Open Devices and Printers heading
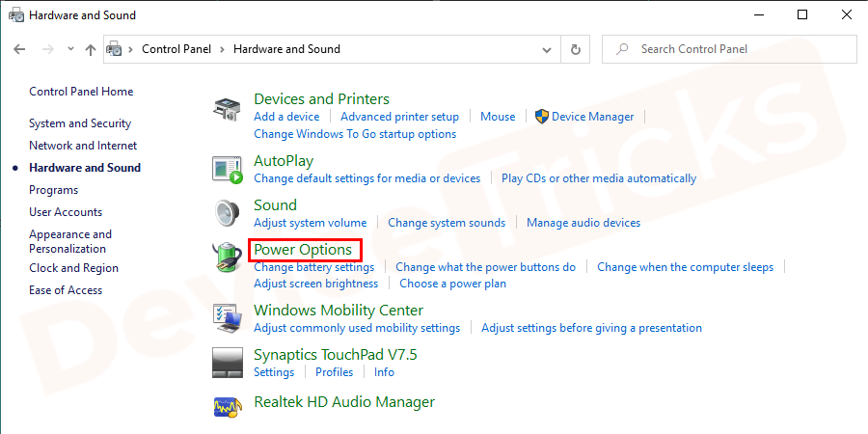 point(321,99)
